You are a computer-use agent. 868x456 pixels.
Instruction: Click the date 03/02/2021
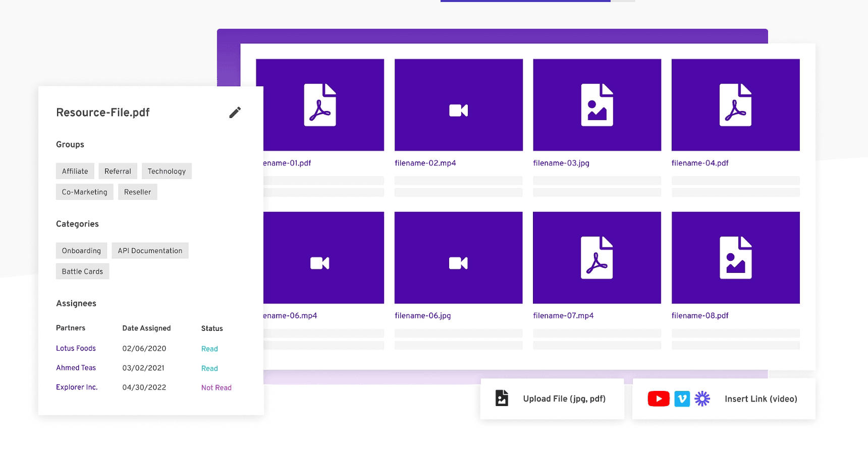(x=143, y=368)
